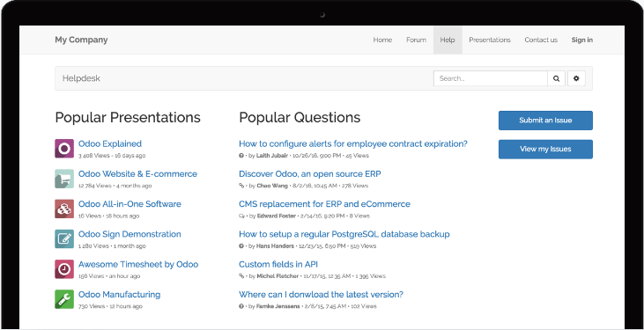Click the search magnifier icon button
Image resolution: width=644 pixels, height=330 pixels.
(x=556, y=78)
